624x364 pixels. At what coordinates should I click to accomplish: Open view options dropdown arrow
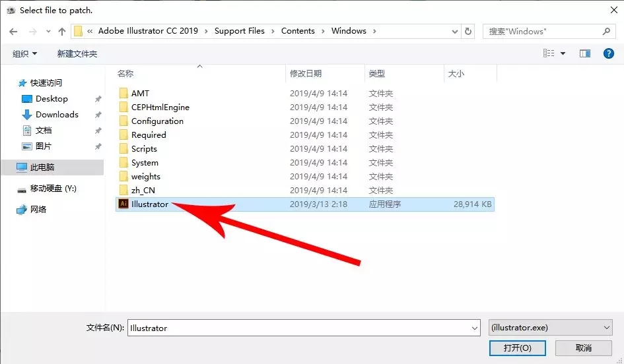(x=563, y=53)
